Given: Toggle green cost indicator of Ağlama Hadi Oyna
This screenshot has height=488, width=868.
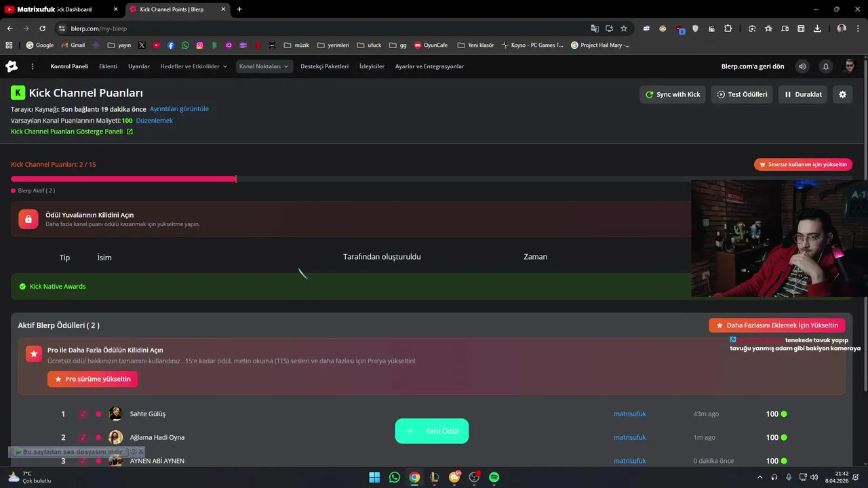Looking at the screenshot, I should (784, 438).
